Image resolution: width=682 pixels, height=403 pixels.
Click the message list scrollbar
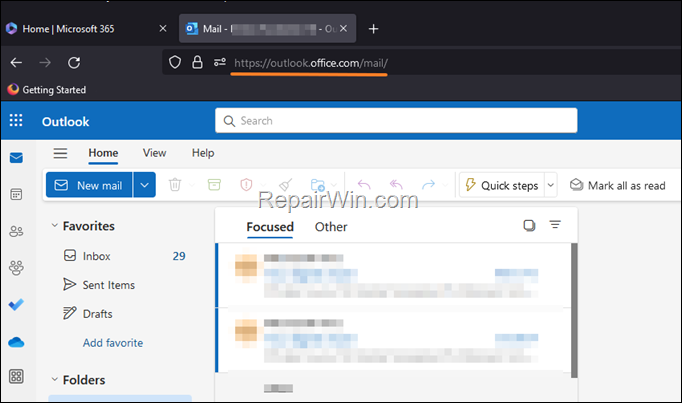(x=574, y=310)
